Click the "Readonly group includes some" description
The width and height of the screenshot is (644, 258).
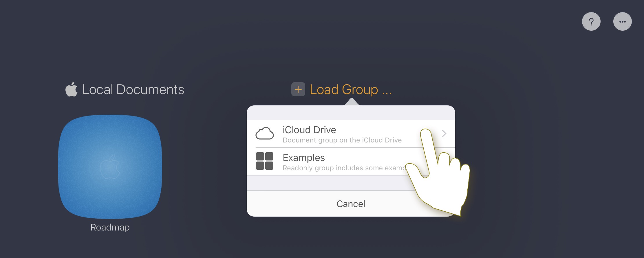(342, 168)
